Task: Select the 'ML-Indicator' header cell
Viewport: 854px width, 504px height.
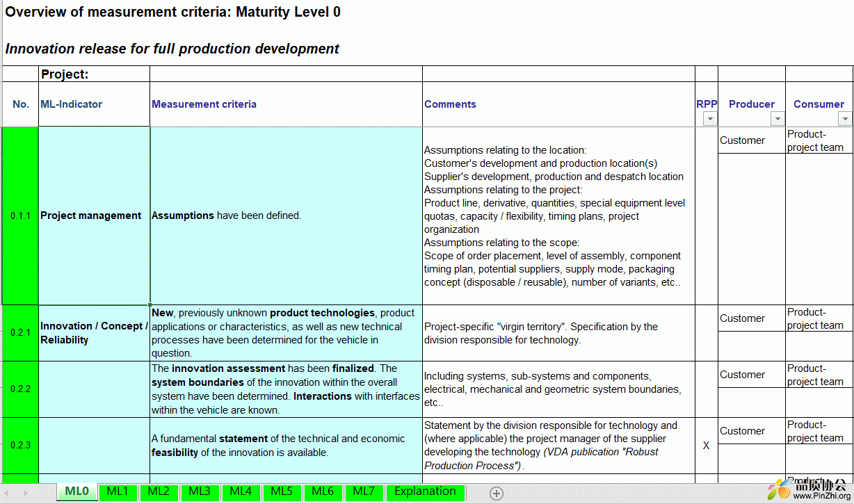Action: click(x=94, y=104)
